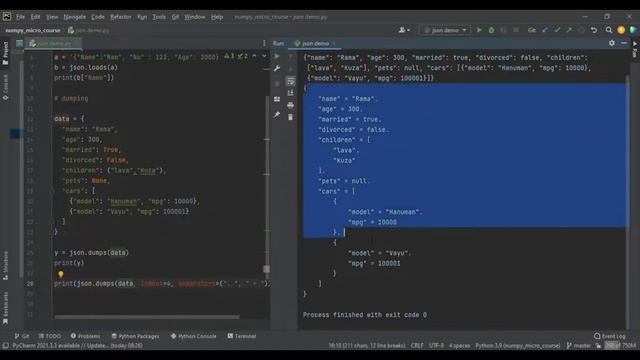Open editor tabs more options menu

click(264, 43)
